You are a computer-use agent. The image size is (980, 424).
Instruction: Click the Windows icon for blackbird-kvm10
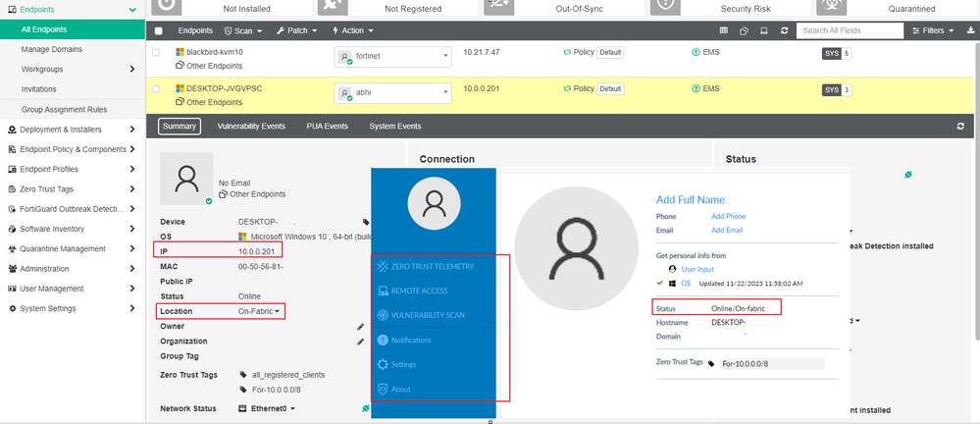tap(180, 53)
